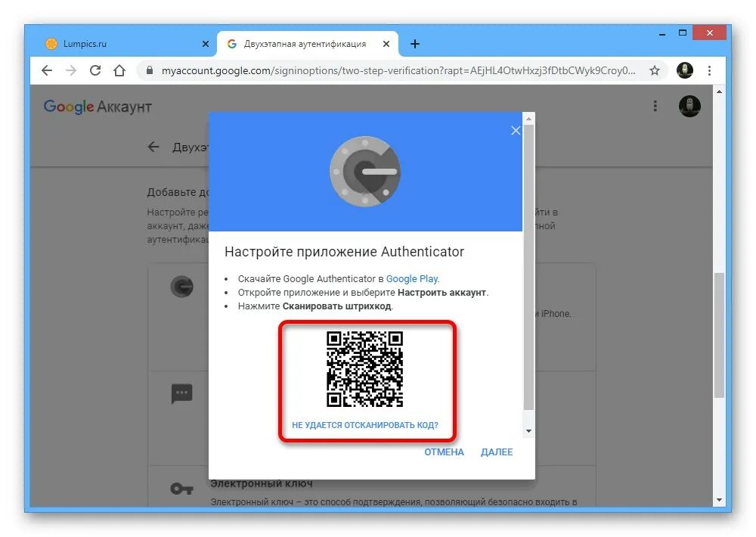The height and width of the screenshot is (537, 756).
Task: Click the back arrow next to Двухэтапная heading
Action: pyautogui.click(x=153, y=147)
